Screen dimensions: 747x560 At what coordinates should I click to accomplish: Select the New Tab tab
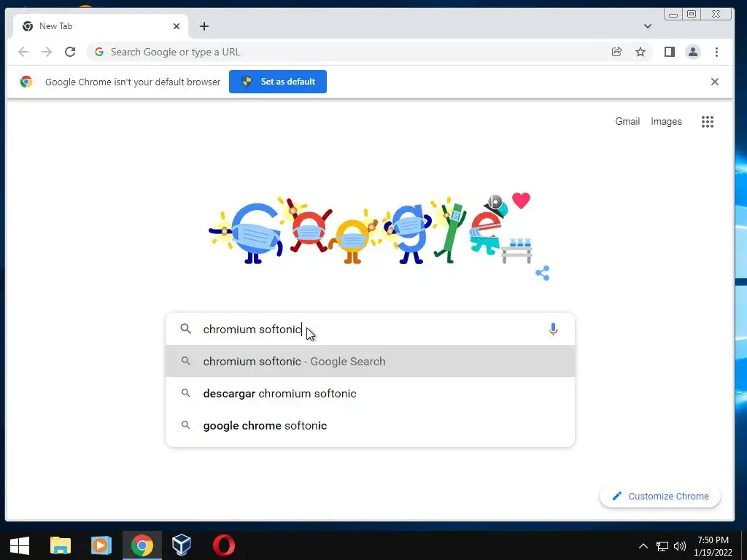tap(101, 26)
